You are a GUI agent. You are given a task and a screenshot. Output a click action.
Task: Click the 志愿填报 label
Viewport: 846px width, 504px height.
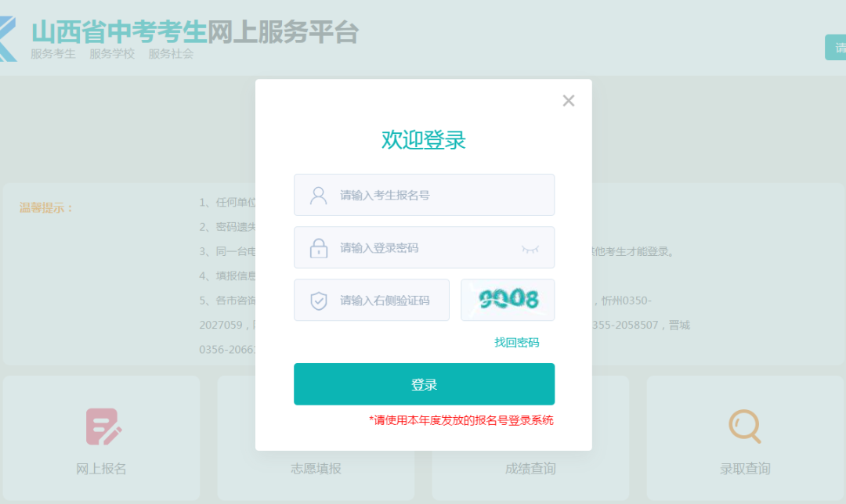click(x=316, y=469)
